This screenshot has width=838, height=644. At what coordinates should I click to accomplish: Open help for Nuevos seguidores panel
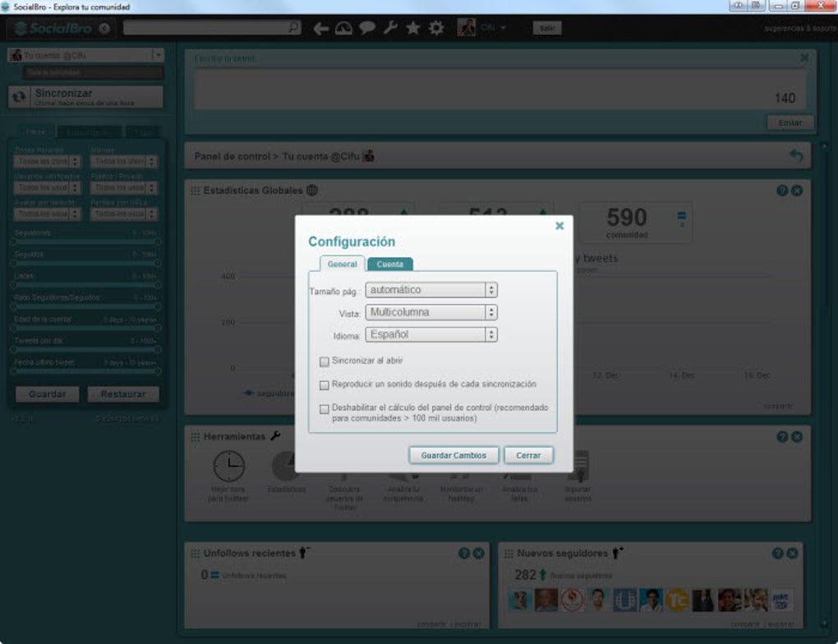[777, 554]
